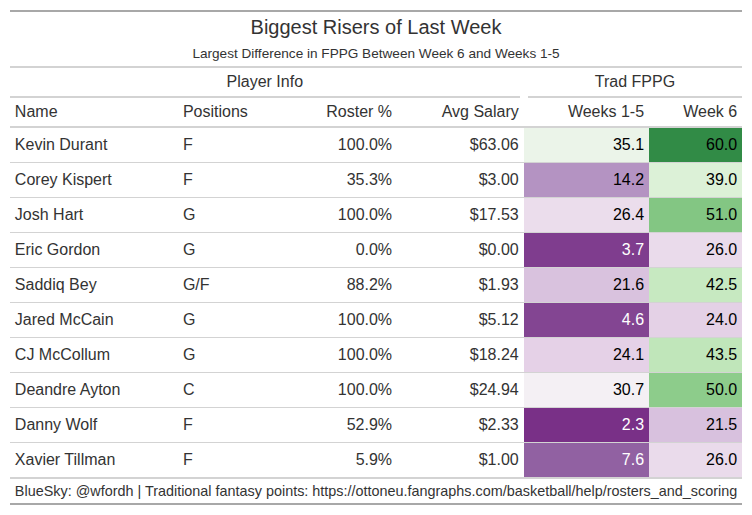This screenshot has width=752, height=515.
Task: Select Eric Gordon's purple 3.7 cell
Action: (x=586, y=250)
